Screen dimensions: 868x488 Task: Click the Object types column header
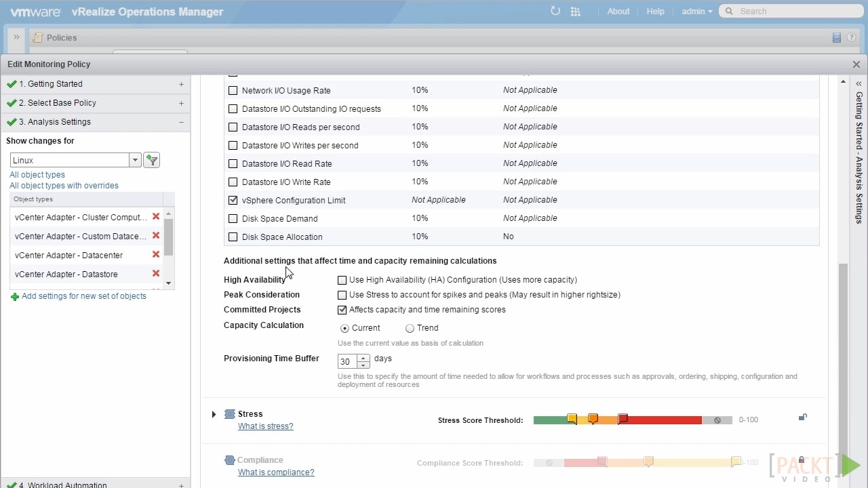coord(86,199)
